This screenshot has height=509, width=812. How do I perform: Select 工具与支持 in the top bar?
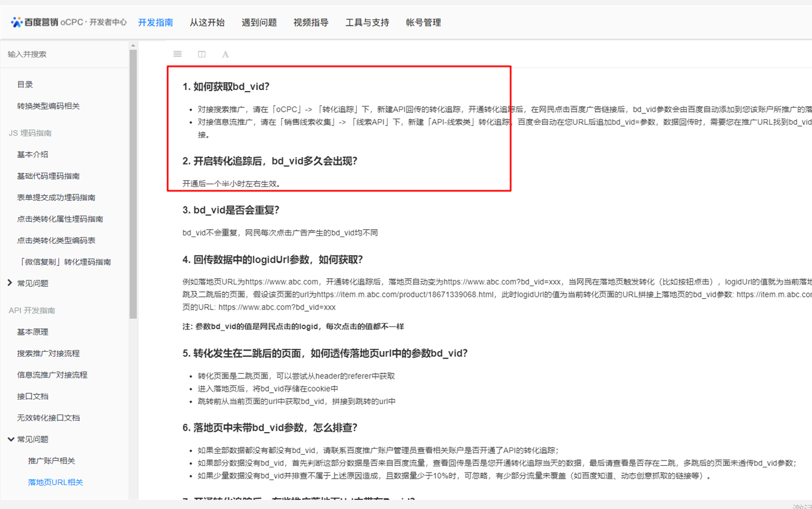367,23
